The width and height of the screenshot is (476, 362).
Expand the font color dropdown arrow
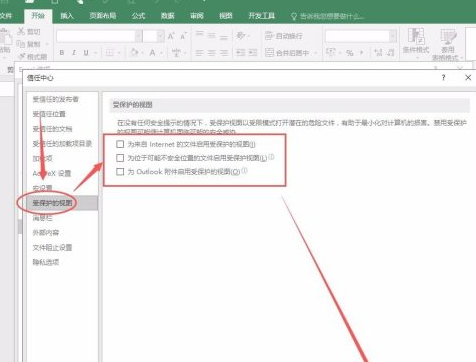click(x=161, y=53)
